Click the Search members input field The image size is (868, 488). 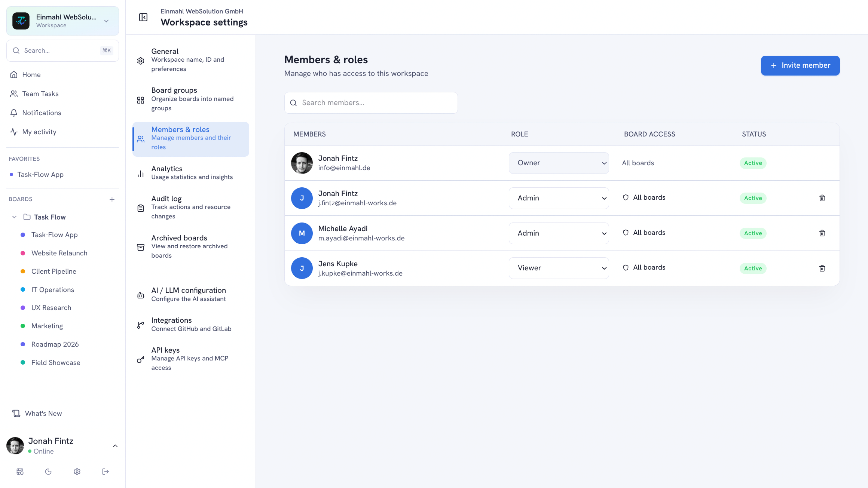click(371, 103)
